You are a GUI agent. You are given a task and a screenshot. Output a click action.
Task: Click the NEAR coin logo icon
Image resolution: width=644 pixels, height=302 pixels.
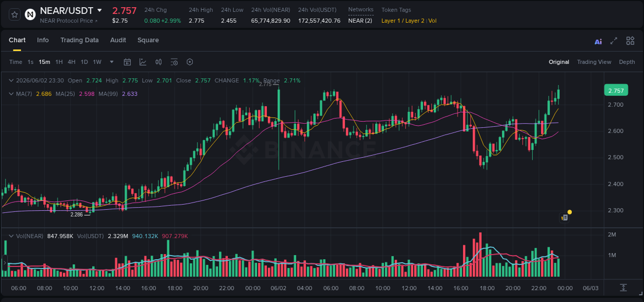30,14
